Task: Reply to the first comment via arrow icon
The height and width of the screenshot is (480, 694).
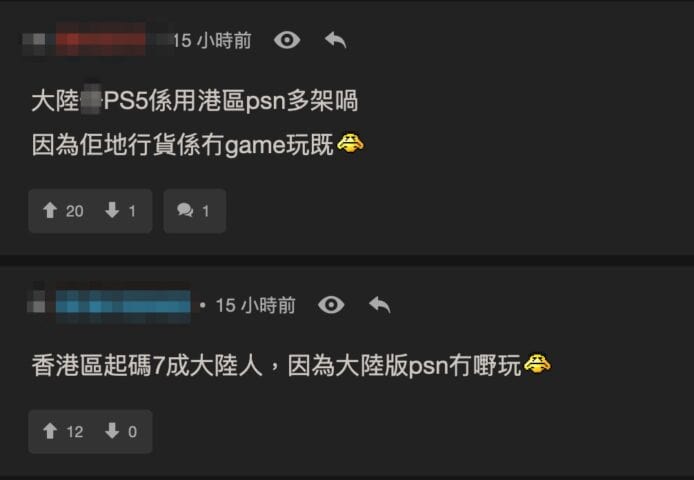Action: click(335, 40)
